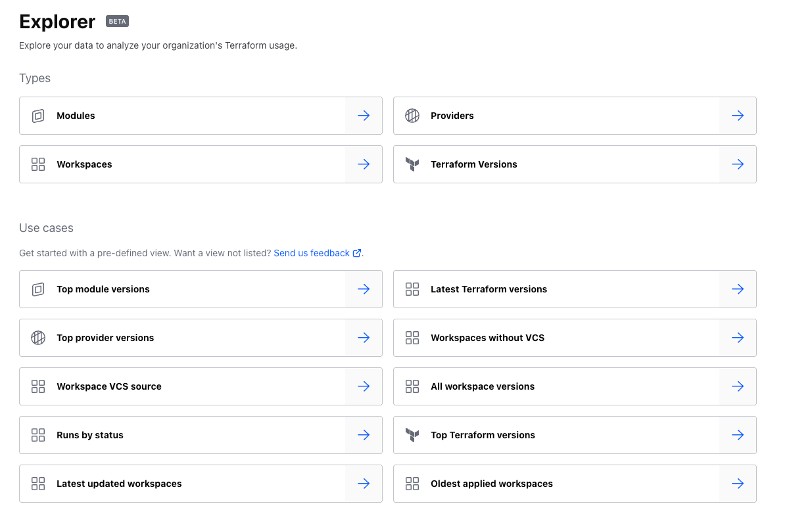Click the Use cases section heading
The height and width of the screenshot is (527, 812).
pos(46,228)
